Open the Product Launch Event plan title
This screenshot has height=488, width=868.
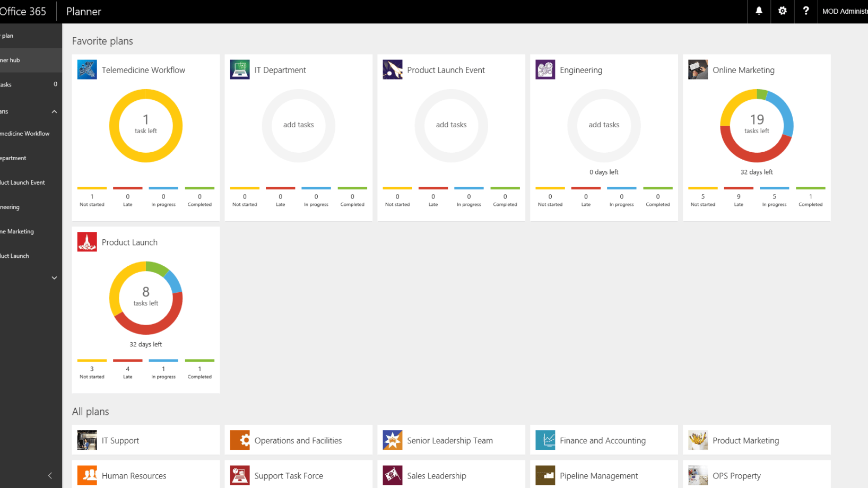446,70
